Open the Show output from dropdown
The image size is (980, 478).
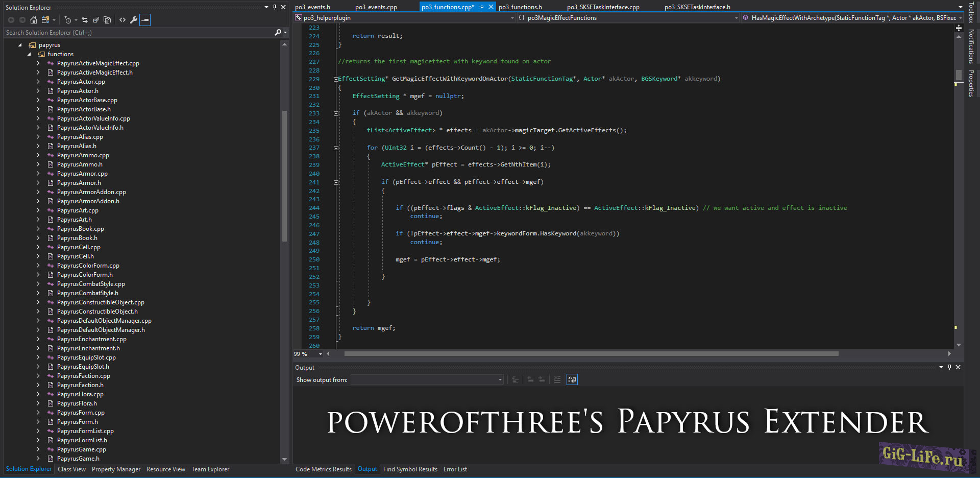(499, 379)
